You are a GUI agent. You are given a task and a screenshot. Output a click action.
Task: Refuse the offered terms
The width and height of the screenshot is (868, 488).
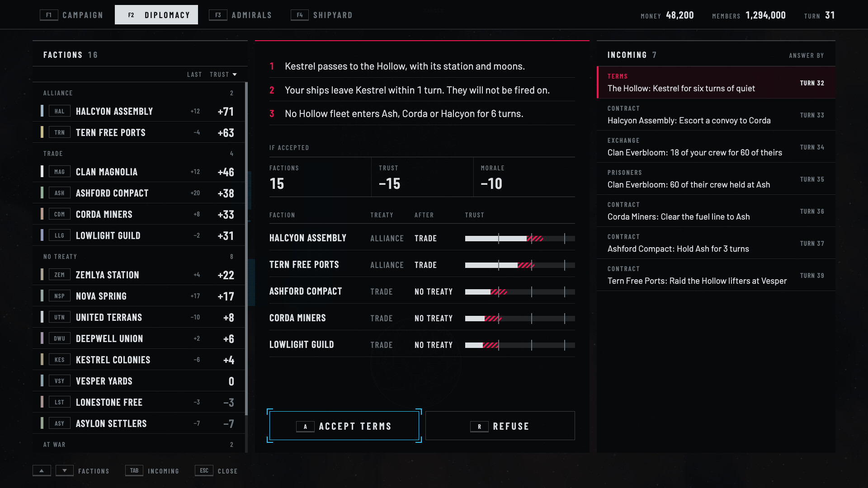500,426
